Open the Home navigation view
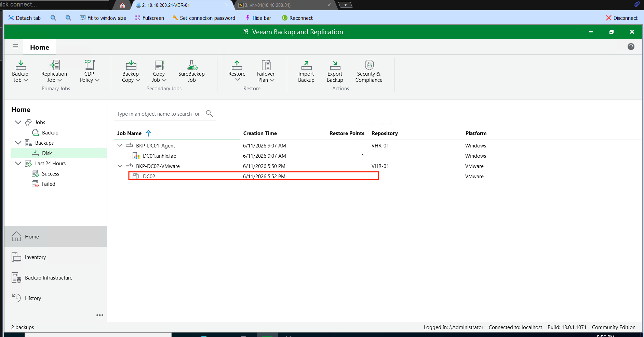This screenshot has height=337, width=644. pyautogui.click(x=55, y=236)
